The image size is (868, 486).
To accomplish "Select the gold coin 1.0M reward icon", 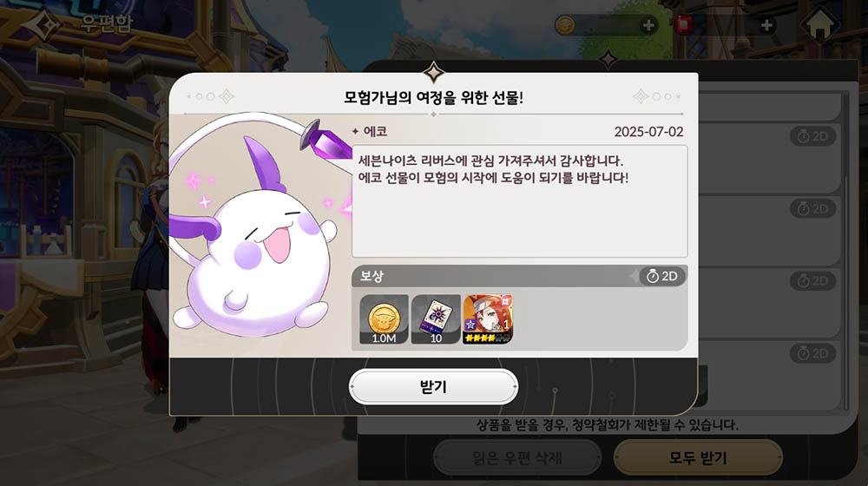I will point(384,319).
